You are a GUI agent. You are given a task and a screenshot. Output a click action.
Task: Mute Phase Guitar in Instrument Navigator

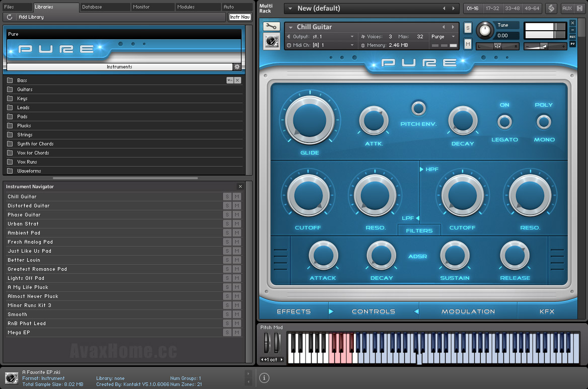(x=237, y=215)
